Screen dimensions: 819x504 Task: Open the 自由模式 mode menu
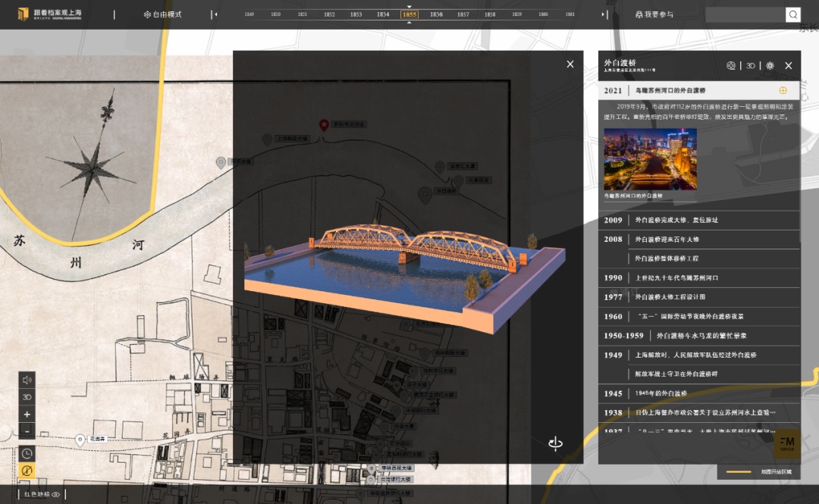point(163,14)
